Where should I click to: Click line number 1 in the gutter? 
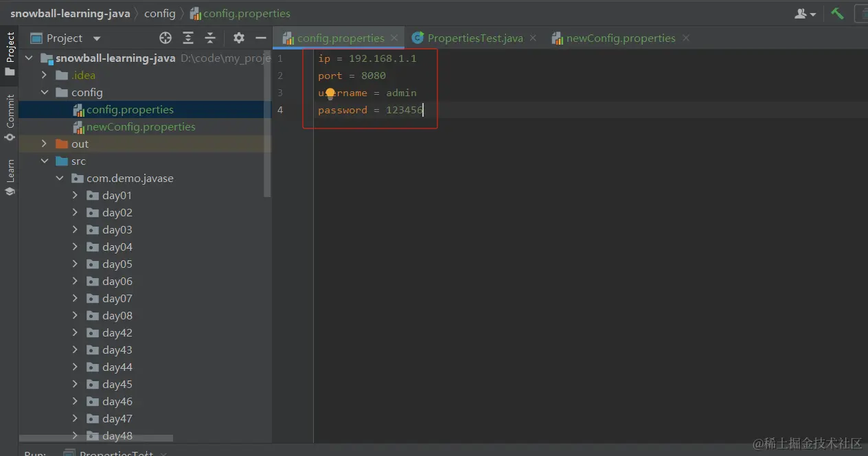(x=279, y=58)
